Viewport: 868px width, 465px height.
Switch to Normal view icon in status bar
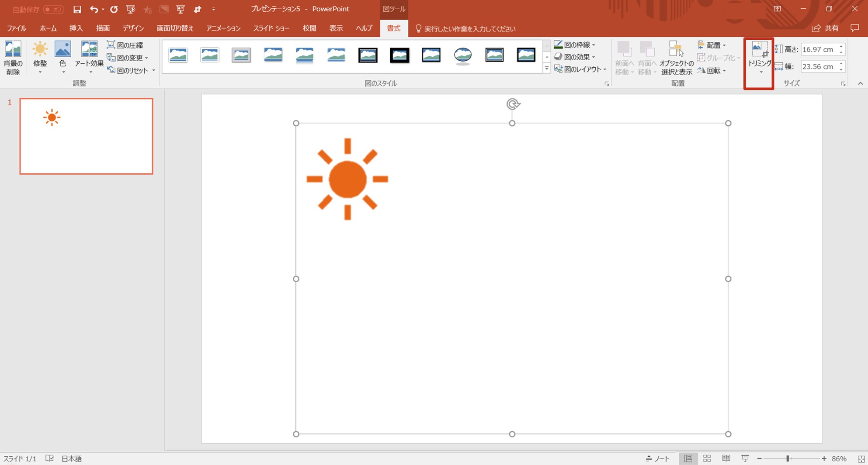(x=688, y=458)
